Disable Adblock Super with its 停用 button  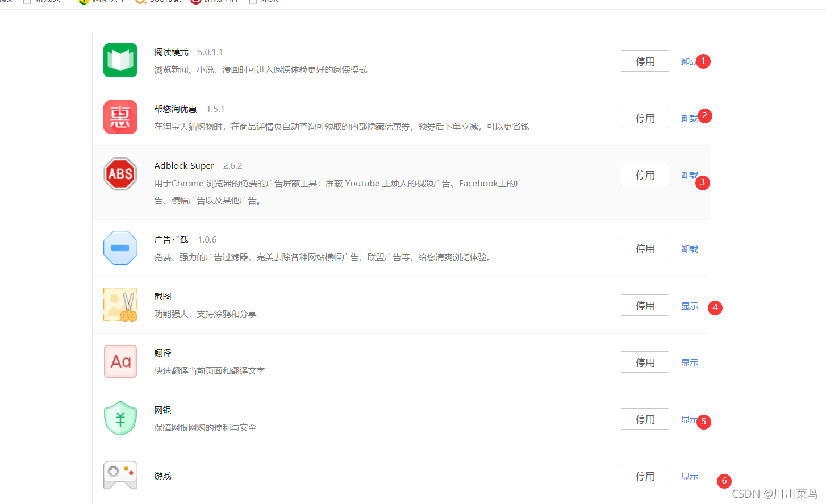click(x=645, y=175)
